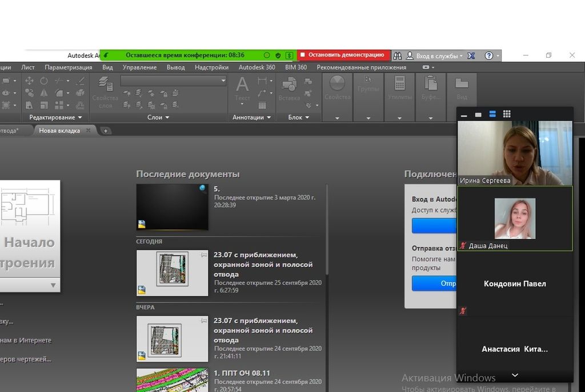Open the Trim tool dropdown arrow

tap(68, 80)
